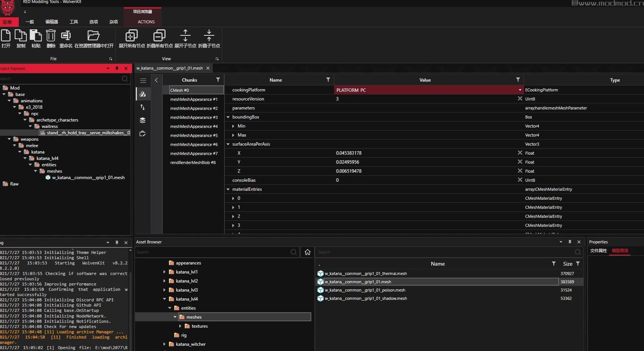Click the Expand all nodes icon
The image size is (644, 351).
point(131,35)
